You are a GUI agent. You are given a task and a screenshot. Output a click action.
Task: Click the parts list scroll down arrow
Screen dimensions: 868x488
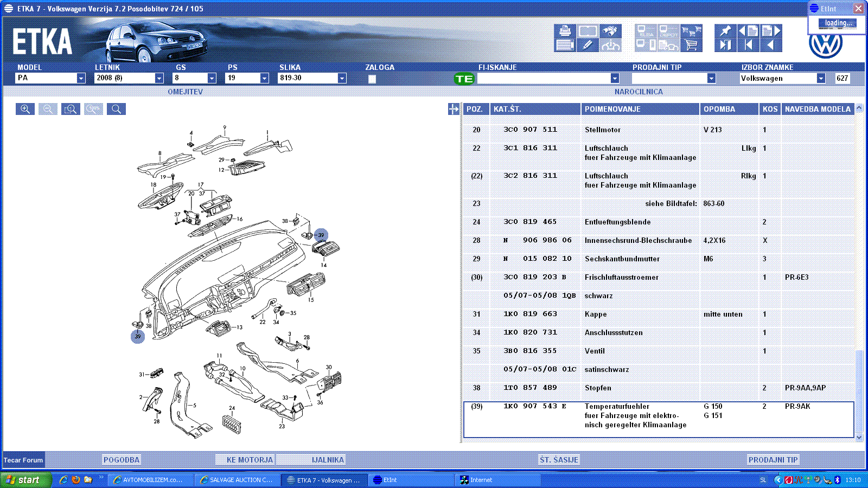tap(859, 436)
